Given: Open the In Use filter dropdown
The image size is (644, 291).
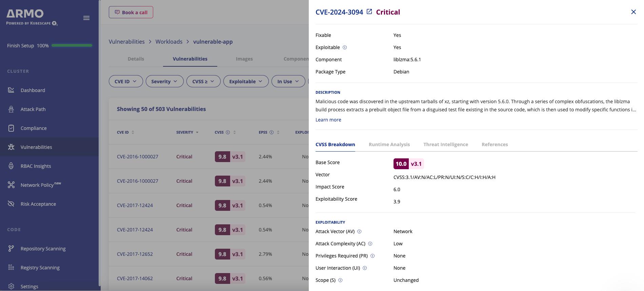Looking at the screenshot, I should click(288, 81).
